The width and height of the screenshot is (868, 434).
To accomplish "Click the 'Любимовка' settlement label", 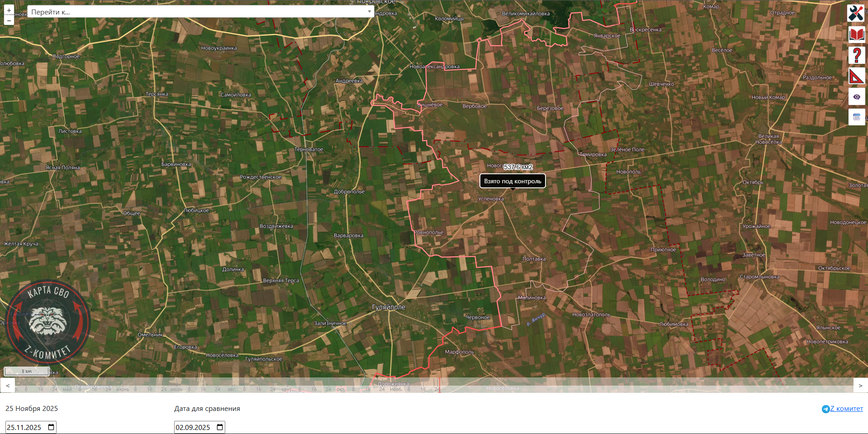I will point(674,324).
